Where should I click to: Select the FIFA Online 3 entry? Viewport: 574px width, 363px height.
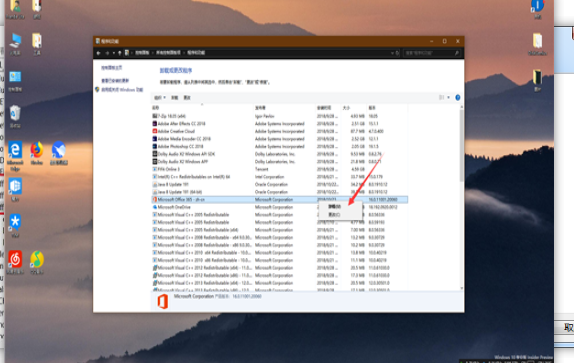coord(280,169)
